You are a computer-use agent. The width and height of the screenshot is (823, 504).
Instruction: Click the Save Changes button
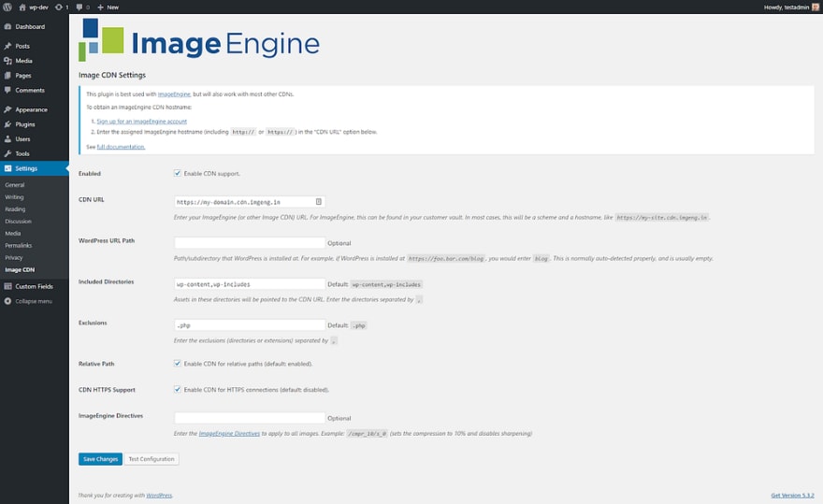tap(100, 459)
